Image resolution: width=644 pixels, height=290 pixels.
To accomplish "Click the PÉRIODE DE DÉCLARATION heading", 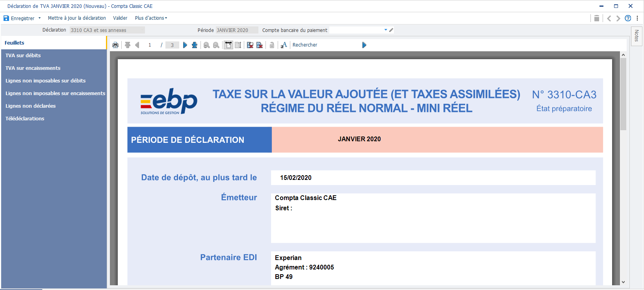I will [x=187, y=140].
